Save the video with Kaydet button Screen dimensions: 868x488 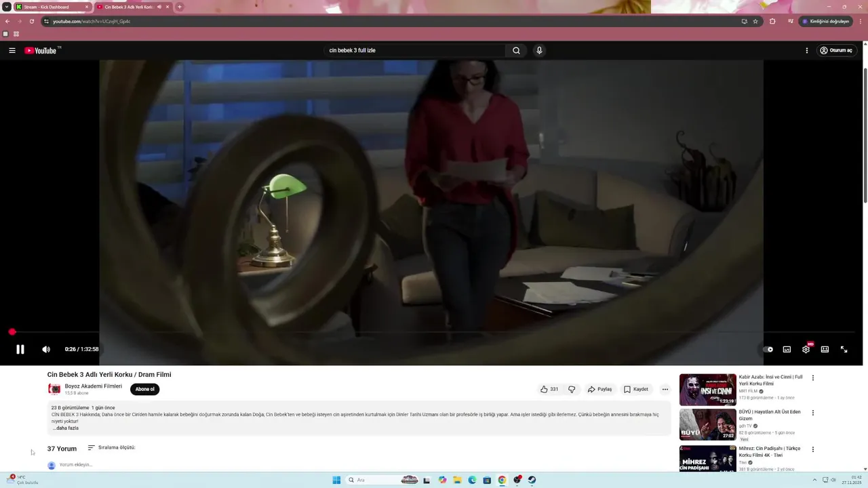click(x=636, y=389)
